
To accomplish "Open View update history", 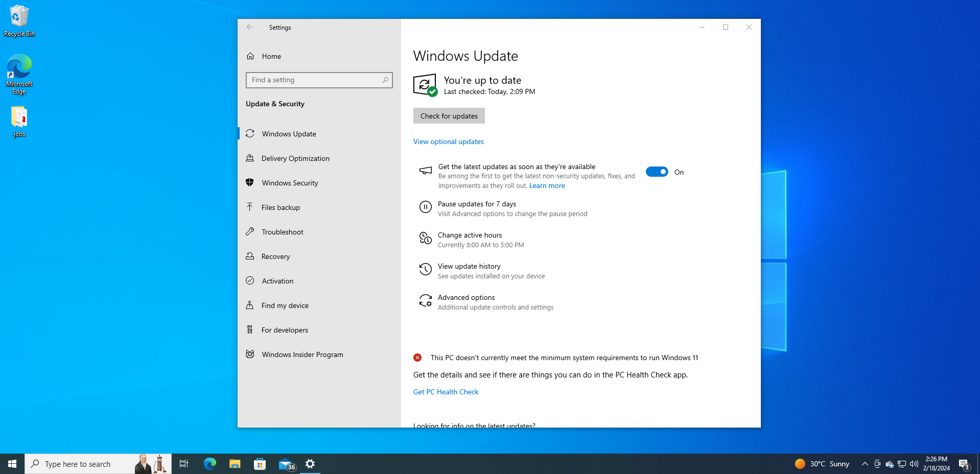I will (469, 266).
